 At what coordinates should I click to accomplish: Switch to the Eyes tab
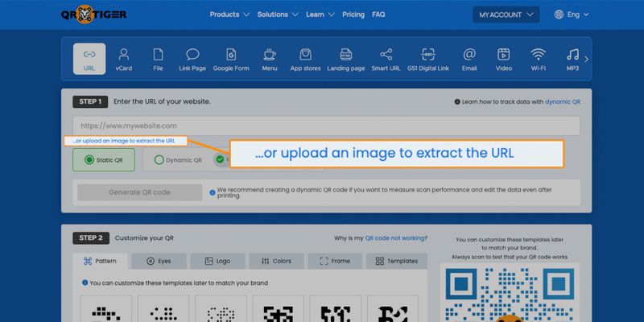click(159, 261)
